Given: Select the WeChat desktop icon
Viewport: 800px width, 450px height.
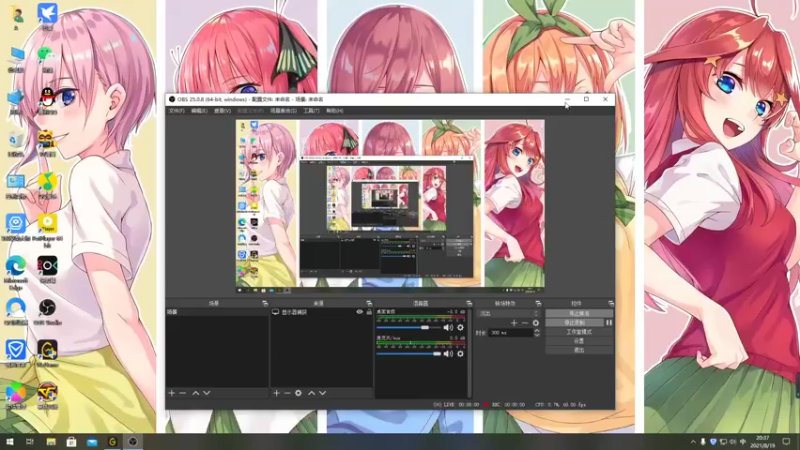Looking at the screenshot, I should click(47, 58).
